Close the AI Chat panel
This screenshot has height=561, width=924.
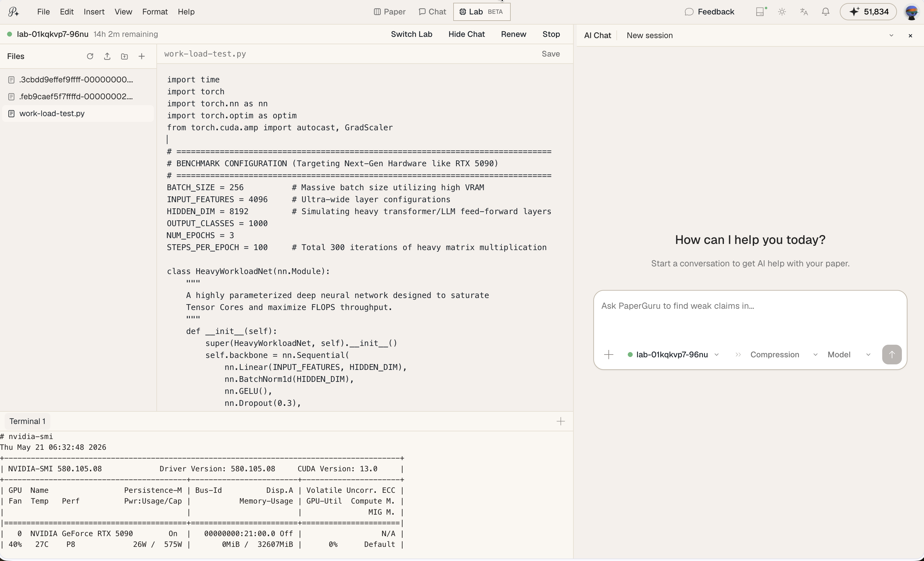(x=910, y=36)
